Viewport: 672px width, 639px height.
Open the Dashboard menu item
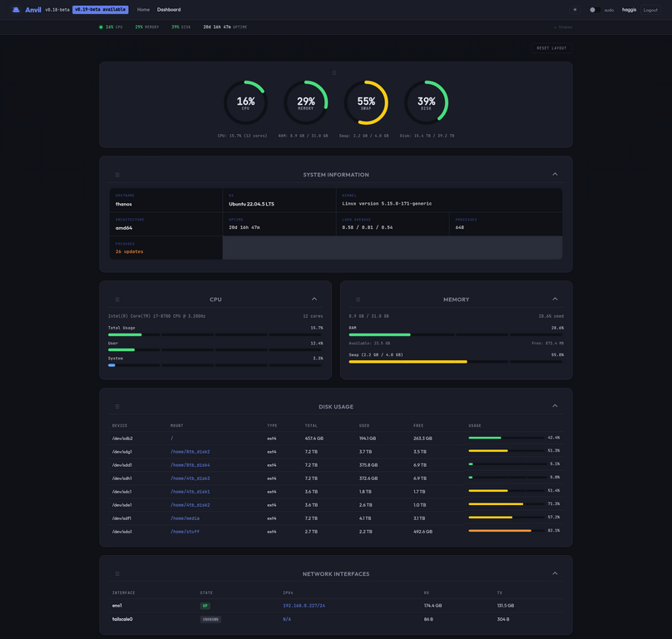pos(169,9)
